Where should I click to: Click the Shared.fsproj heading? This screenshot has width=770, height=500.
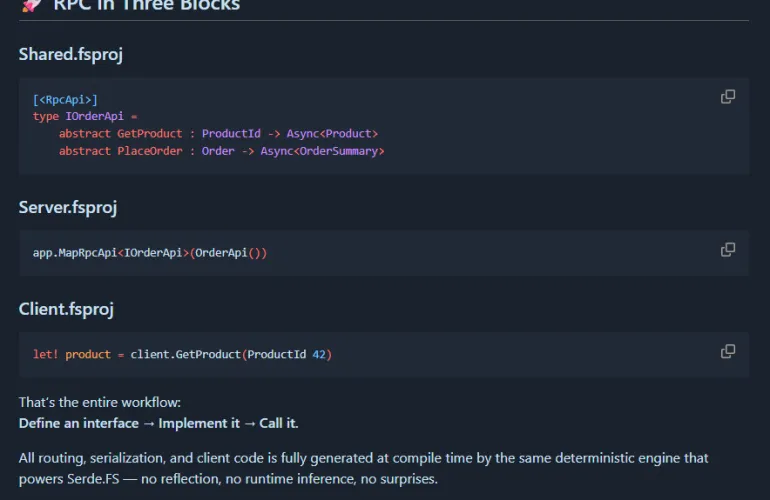(70, 55)
